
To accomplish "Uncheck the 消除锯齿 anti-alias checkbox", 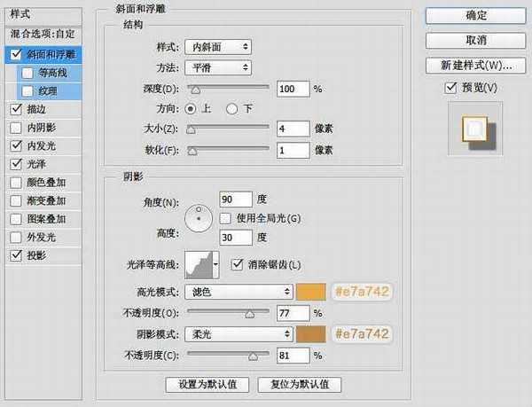I will coord(237,264).
